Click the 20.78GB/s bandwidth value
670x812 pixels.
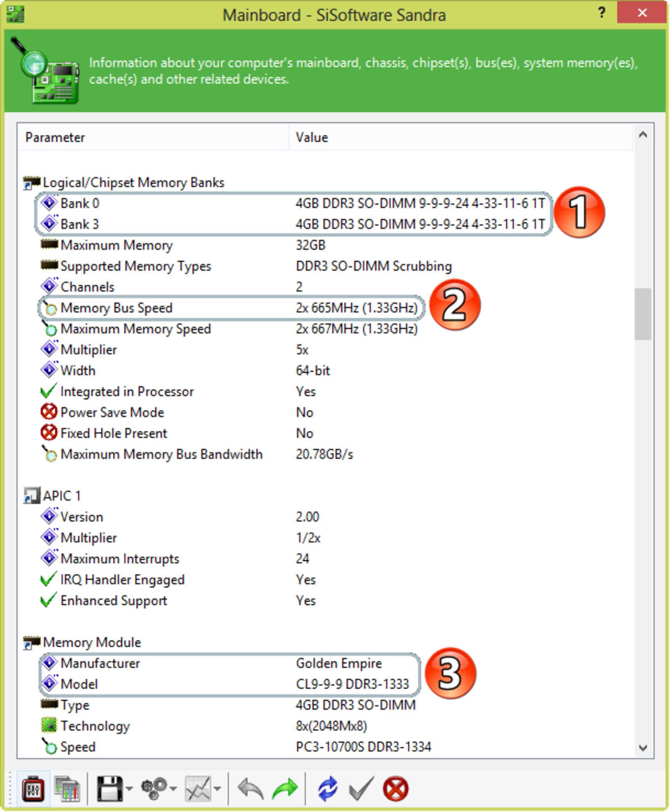[324, 454]
